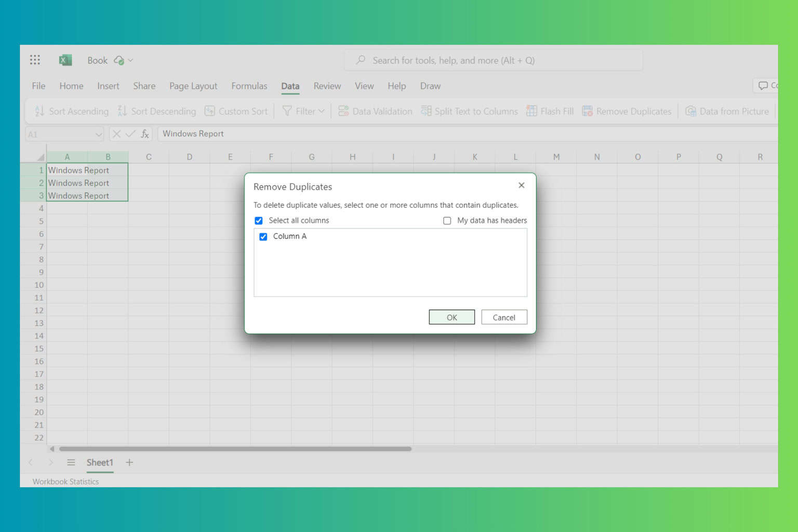Uncheck Select all columns checkbox
The width and height of the screenshot is (798, 532).
point(259,221)
